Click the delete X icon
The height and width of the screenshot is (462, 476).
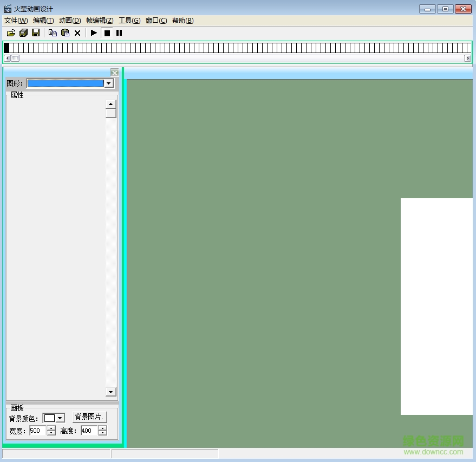[x=77, y=33]
